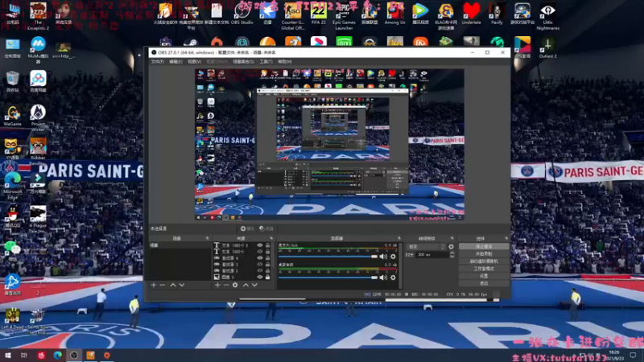
Task: Remove the selected source with minus icon
Action: point(226,285)
